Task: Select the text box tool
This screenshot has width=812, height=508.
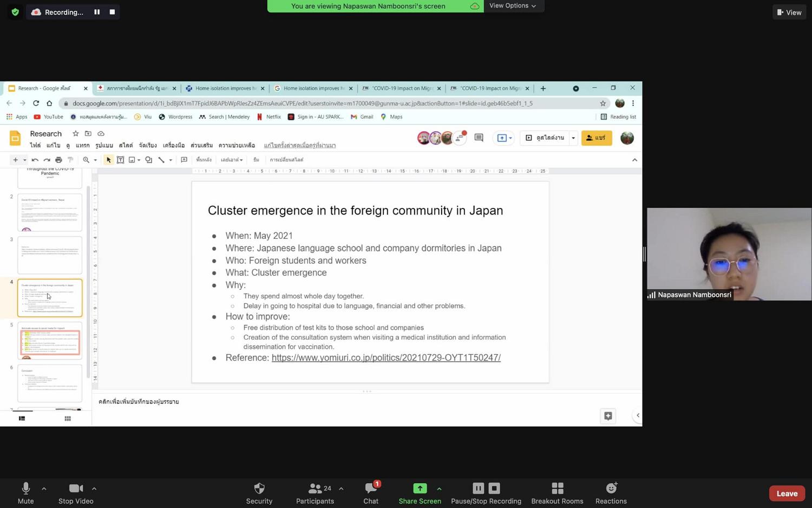Action: click(120, 160)
